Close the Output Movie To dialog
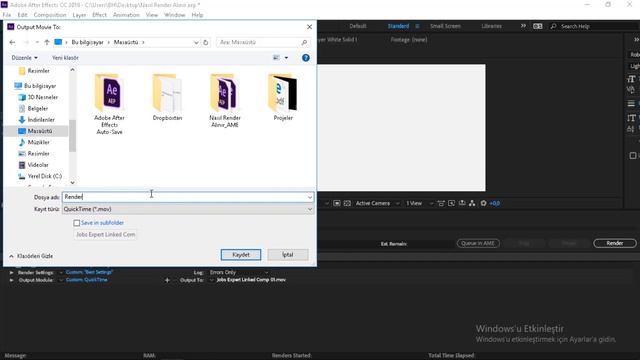This screenshot has height=360, width=640. (x=309, y=27)
